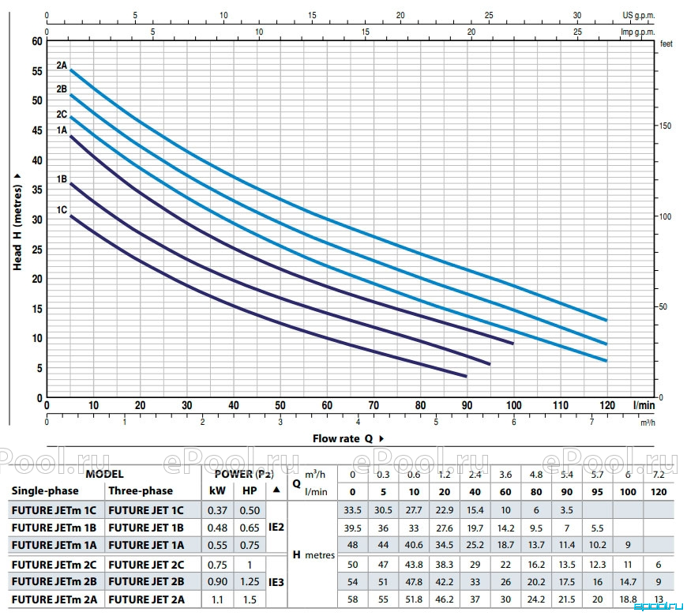This screenshot has height=616, width=687.
Task: Click the 38.3 head value for 2C
Action: [x=445, y=565]
